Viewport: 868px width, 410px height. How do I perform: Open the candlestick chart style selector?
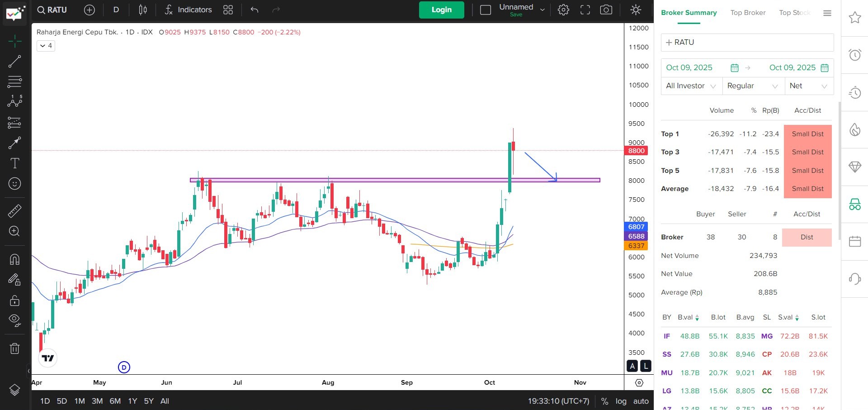point(143,10)
